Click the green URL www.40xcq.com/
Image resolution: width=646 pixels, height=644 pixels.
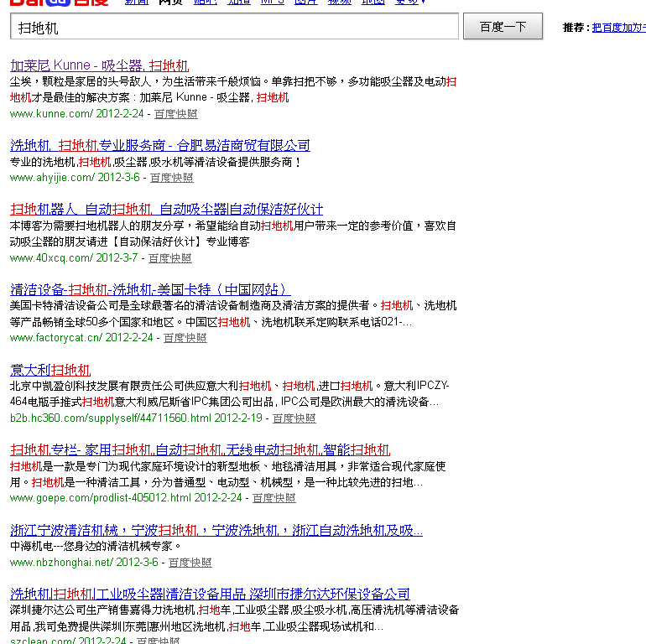point(51,257)
